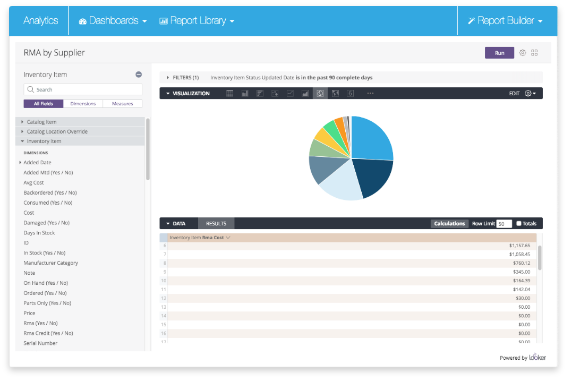Open the Results tab

click(x=216, y=224)
